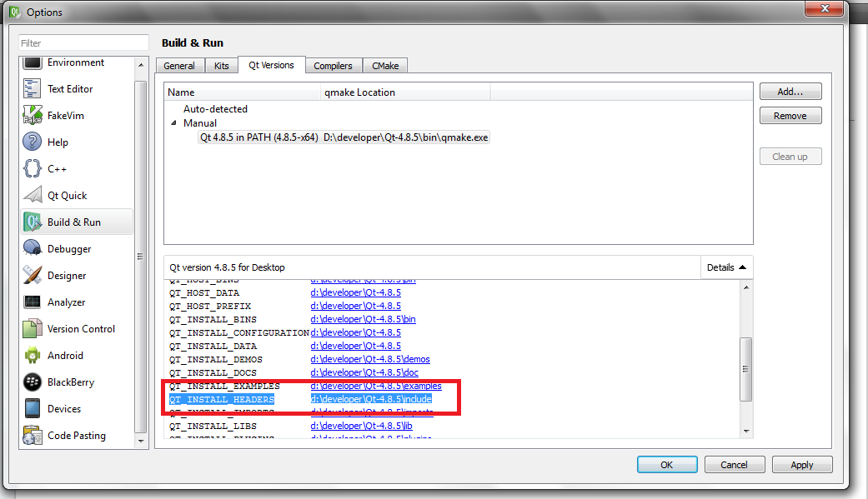Screen dimensions: 868x499
Task: Open the CMake tab
Action: tap(384, 66)
